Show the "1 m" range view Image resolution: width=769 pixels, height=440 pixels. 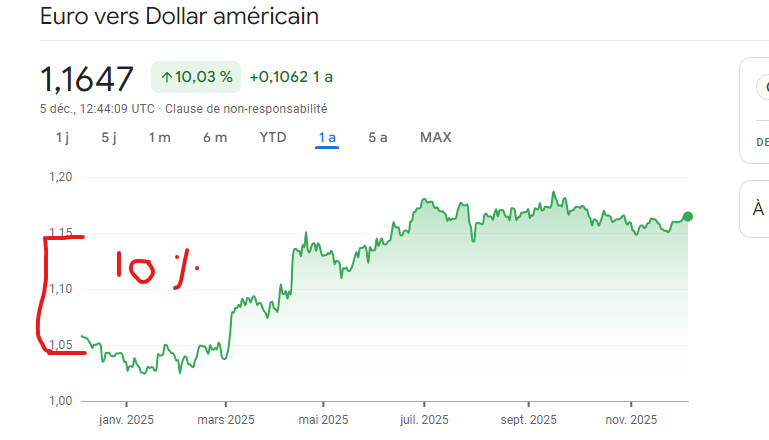(160, 137)
